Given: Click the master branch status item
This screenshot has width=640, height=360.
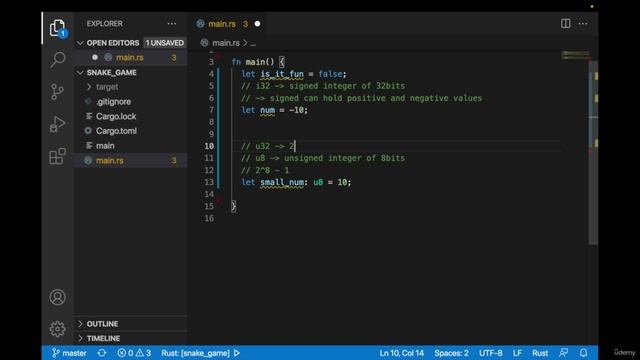Looking at the screenshot, I should tap(69, 353).
